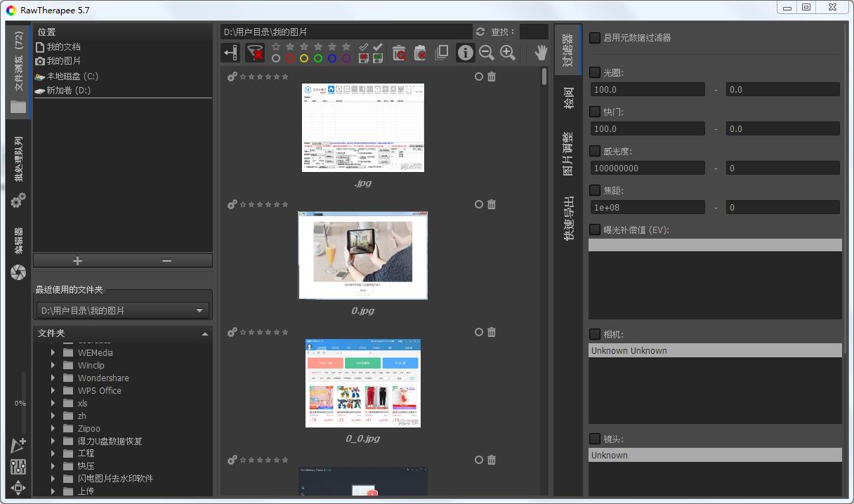Enable the 焦距 filter checkbox
This screenshot has height=504, width=854.
click(x=595, y=190)
